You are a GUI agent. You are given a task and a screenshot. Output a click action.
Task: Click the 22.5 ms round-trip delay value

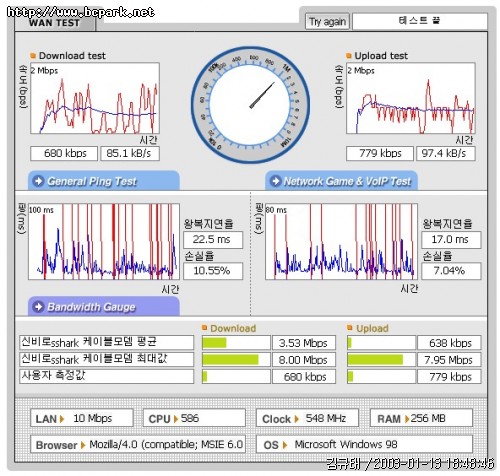point(213,240)
